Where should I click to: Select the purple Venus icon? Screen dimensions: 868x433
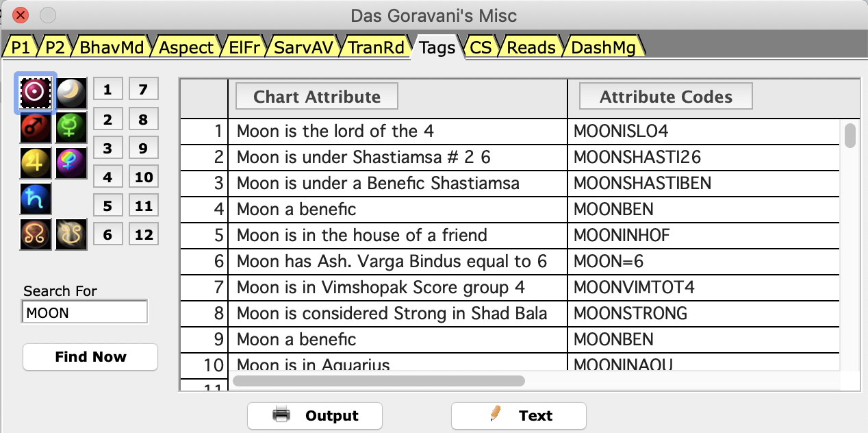[x=71, y=163]
